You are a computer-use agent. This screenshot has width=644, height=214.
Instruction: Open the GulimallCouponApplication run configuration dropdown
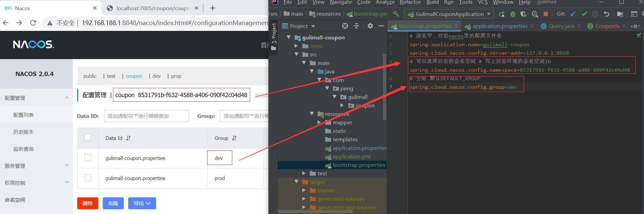click(x=450, y=14)
